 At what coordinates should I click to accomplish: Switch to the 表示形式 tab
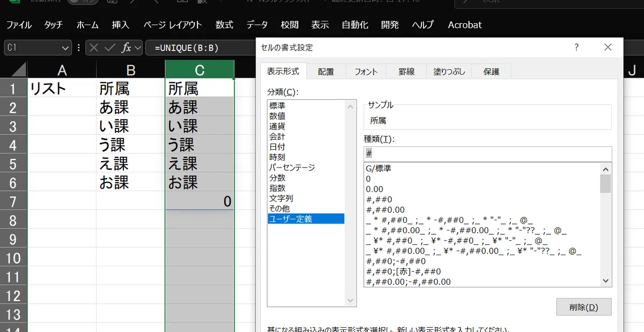point(283,71)
